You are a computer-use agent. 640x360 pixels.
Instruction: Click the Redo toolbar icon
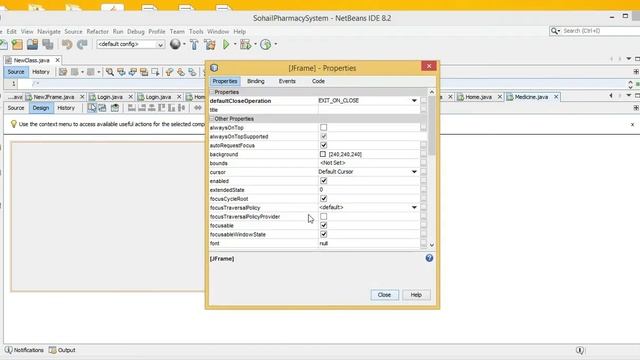pos(82,44)
